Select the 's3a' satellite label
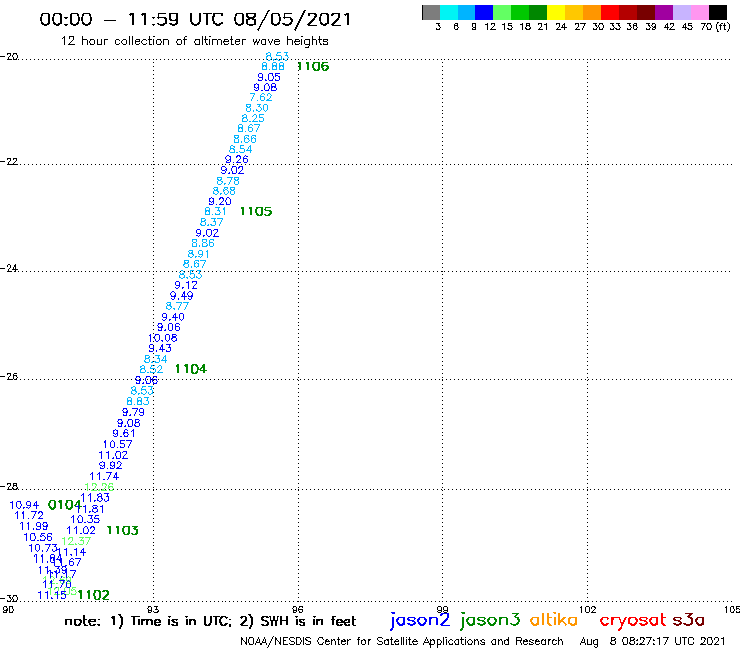The height and width of the screenshot is (650, 740). pyautogui.click(x=689, y=620)
